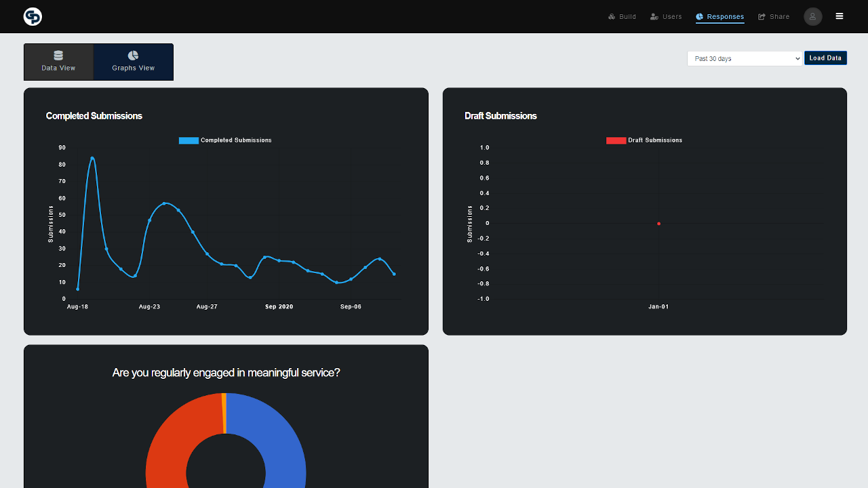
Task: Switch to the Graphs View tab
Action: [133, 62]
